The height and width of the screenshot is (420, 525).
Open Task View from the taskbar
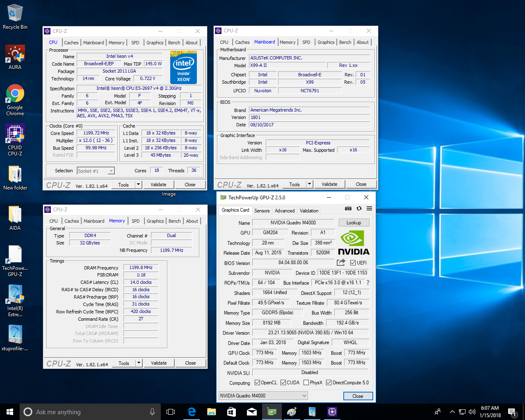[171, 412]
